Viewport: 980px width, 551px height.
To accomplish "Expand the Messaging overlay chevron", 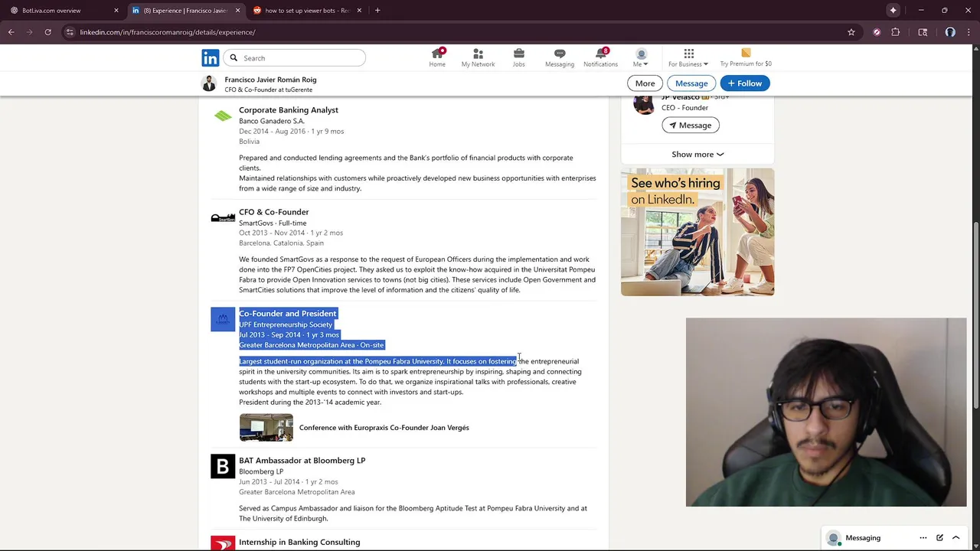I will click(955, 538).
